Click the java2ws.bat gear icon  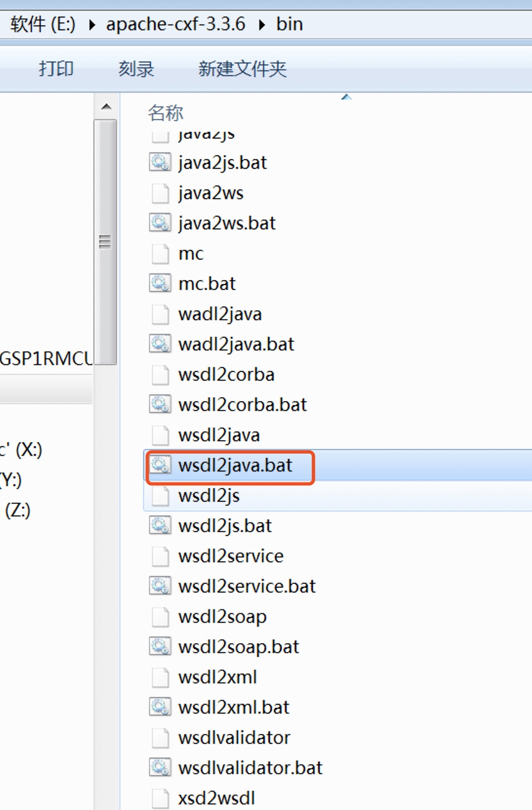pos(160,223)
